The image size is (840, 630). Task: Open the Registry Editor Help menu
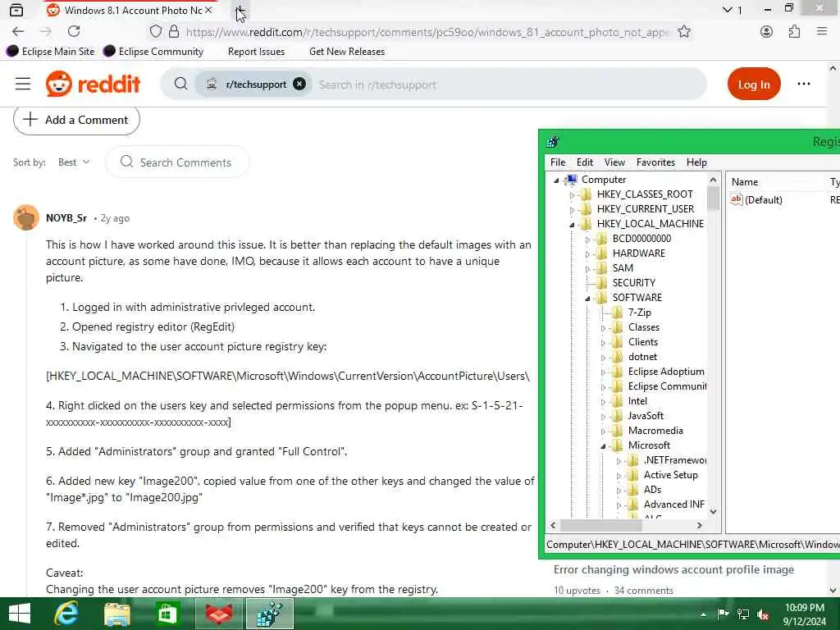tap(696, 162)
